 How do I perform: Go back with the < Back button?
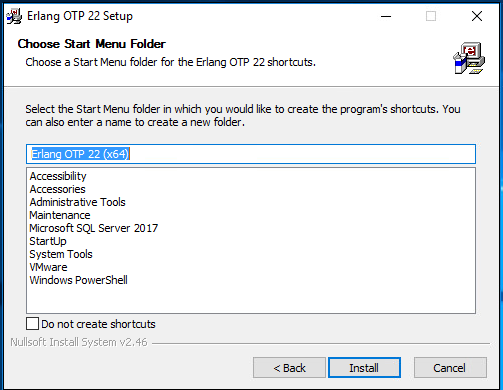click(289, 368)
